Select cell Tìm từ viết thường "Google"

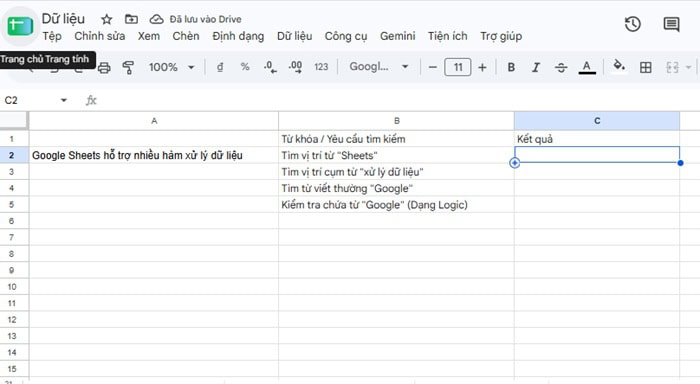pyautogui.click(x=396, y=188)
